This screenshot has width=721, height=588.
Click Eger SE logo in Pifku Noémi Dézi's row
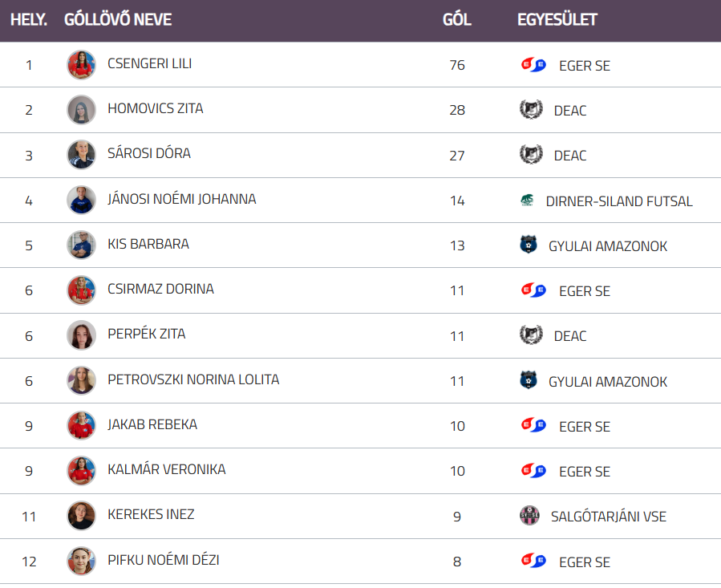click(533, 561)
